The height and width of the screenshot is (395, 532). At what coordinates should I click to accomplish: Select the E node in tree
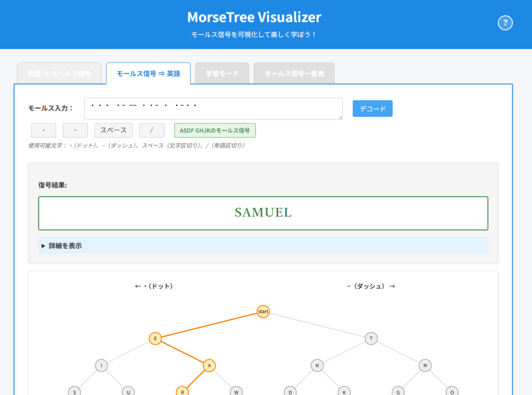[155, 339]
